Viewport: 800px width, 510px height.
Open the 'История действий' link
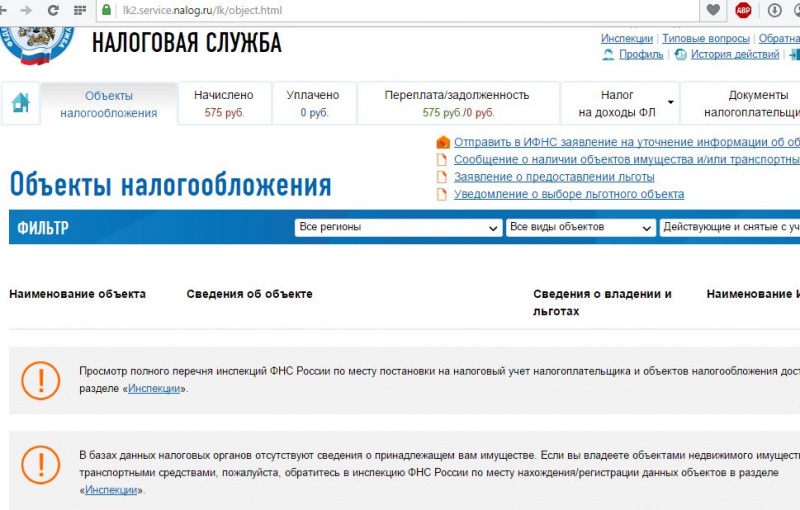(734, 55)
